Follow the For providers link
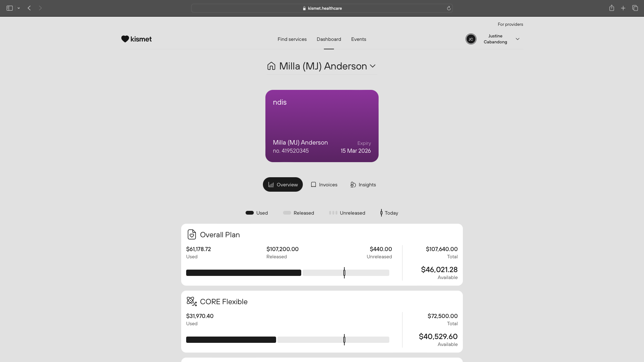 pos(510,24)
